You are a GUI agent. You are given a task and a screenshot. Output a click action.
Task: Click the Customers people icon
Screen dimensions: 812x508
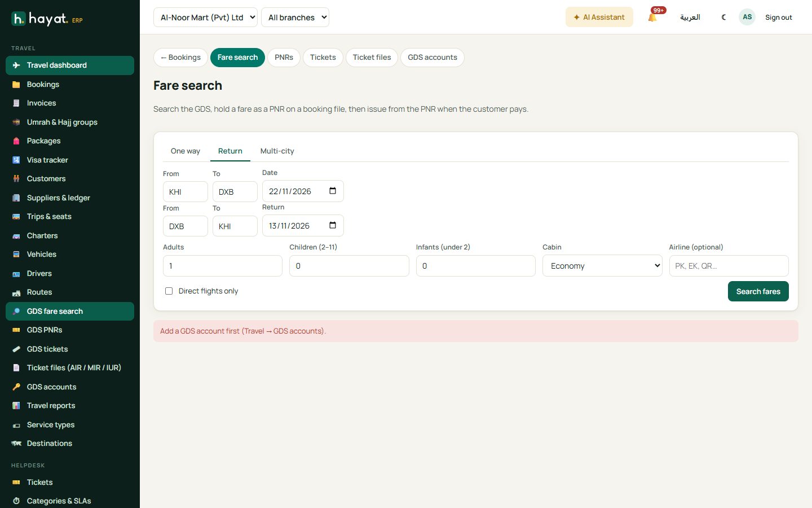pos(16,179)
